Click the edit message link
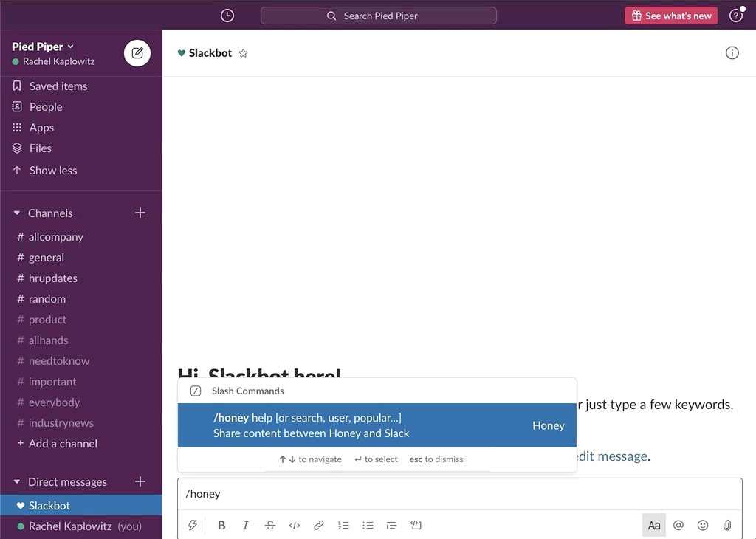 (612, 456)
